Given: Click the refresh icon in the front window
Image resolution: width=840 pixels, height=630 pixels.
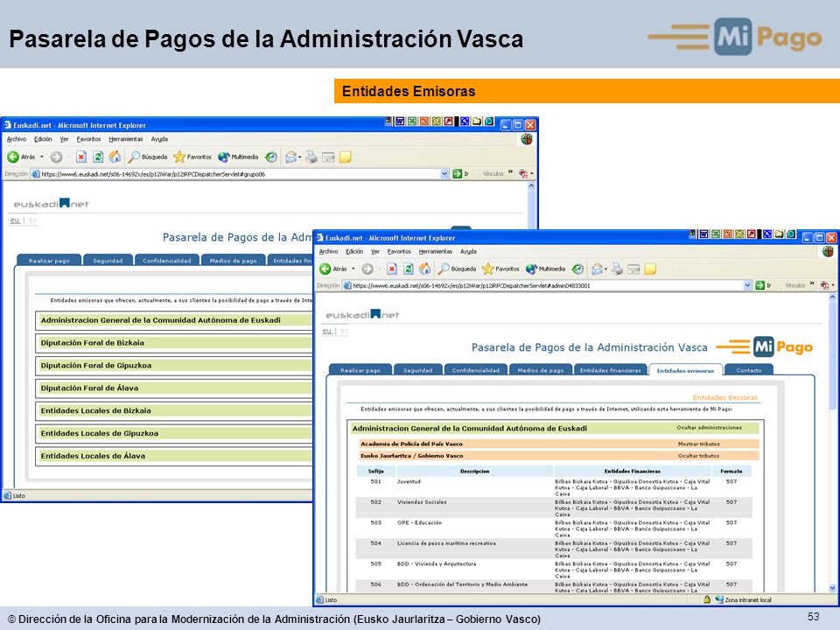Looking at the screenshot, I should 409,269.
